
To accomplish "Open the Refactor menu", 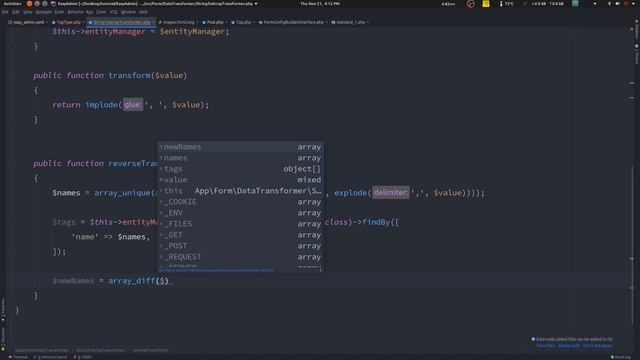I will [75, 12].
